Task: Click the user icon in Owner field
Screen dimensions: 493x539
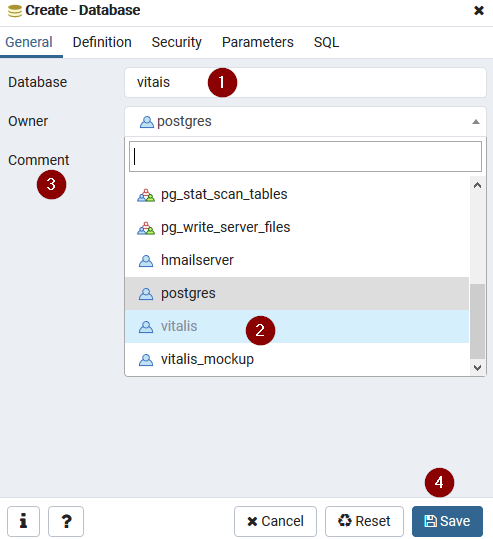Action: 147,122
